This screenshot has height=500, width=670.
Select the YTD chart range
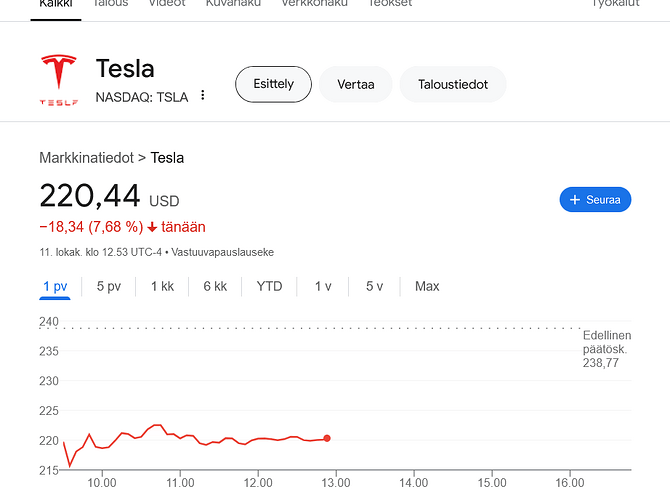click(269, 286)
